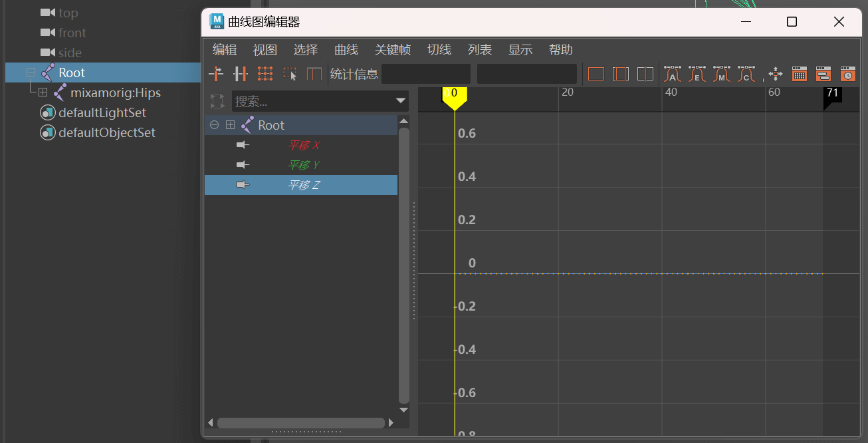This screenshot has height=443, width=868.
Task: Select the Insert Keys tool icon
Action: coord(240,74)
